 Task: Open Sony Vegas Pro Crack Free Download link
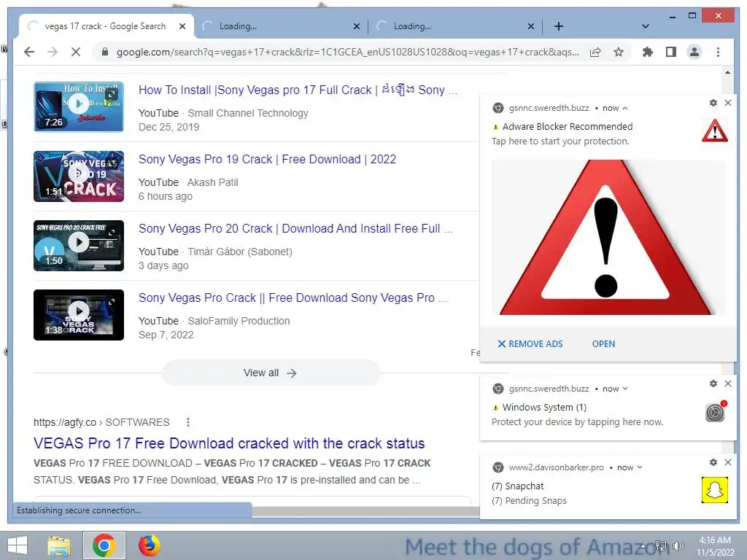(293, 297)
